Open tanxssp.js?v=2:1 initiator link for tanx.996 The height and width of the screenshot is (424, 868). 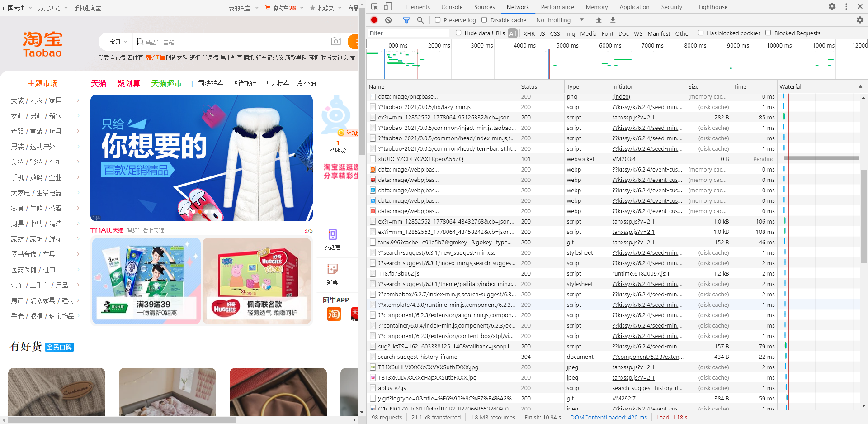click(633, 243)
